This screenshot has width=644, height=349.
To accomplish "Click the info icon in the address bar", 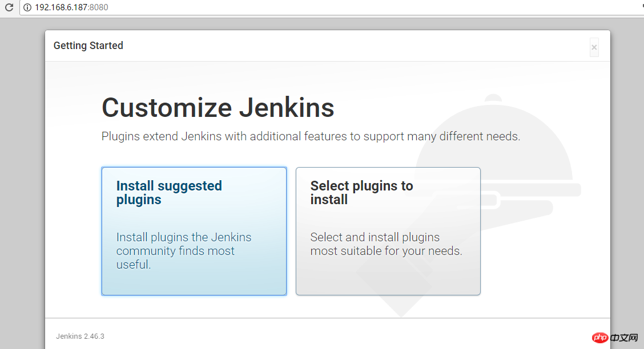I will click(27, 8).
